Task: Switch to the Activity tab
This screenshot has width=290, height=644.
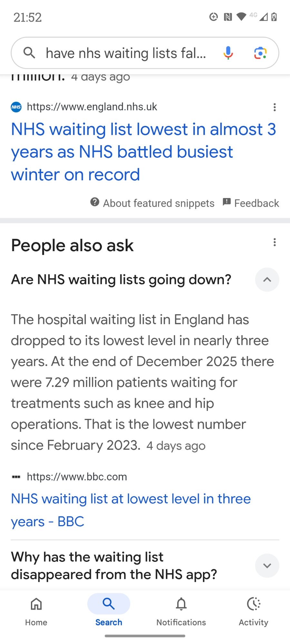Action: tap(254, 610)
